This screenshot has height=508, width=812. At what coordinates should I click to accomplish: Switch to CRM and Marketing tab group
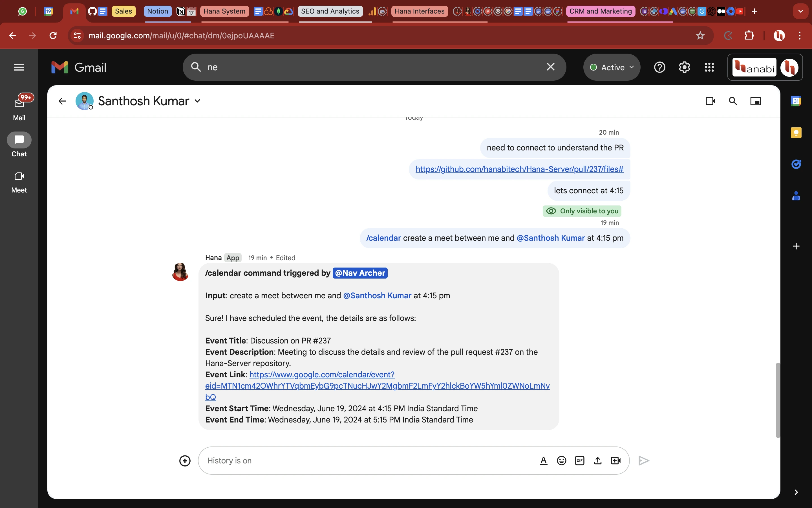point(601,11)
